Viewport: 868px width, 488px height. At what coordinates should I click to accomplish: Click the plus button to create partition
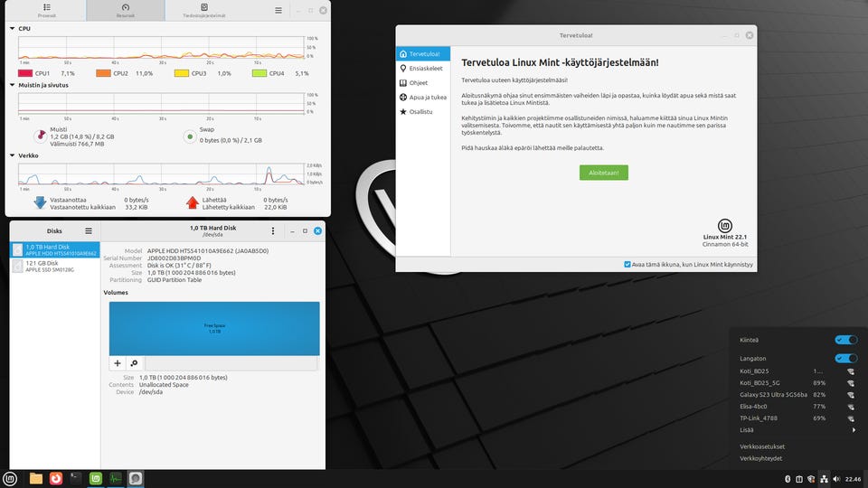click(118, 363)
